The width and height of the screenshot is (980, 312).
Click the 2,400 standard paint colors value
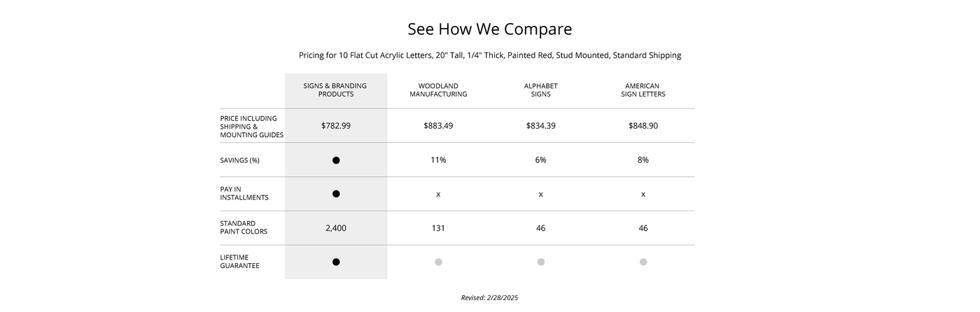tap(336, 228)
